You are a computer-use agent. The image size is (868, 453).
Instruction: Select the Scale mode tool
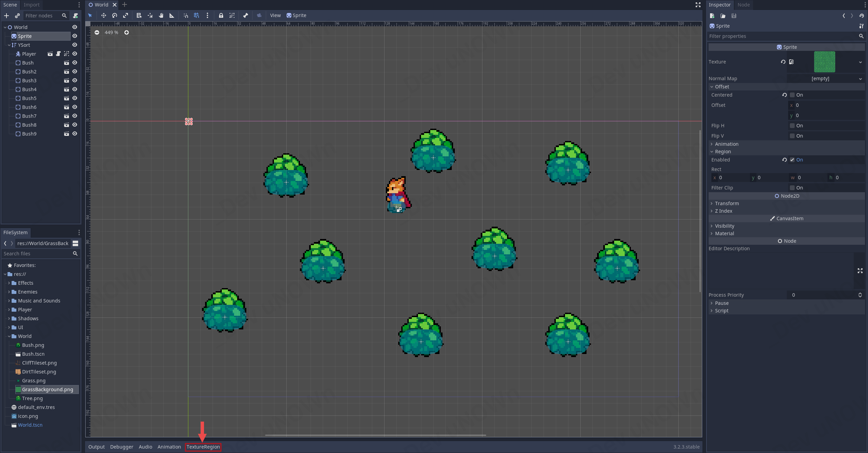[x=126, y=15]
